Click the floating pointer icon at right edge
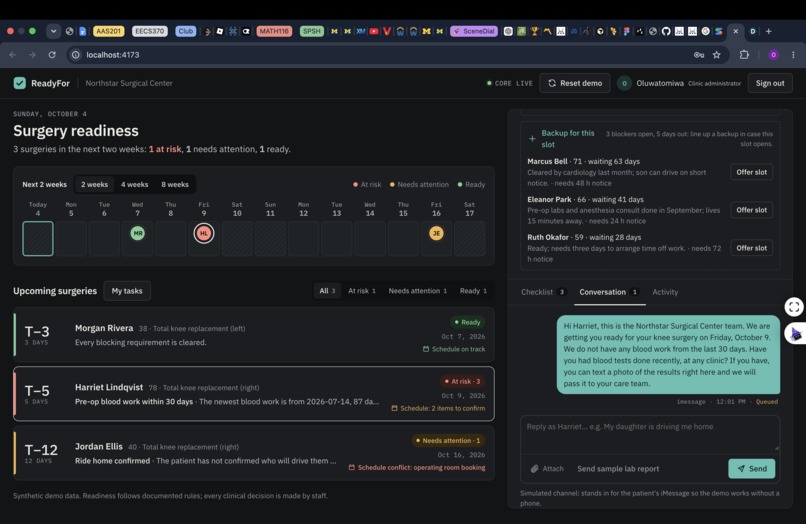This screenshot has height=524, width=806. click(x=796, y=334)
